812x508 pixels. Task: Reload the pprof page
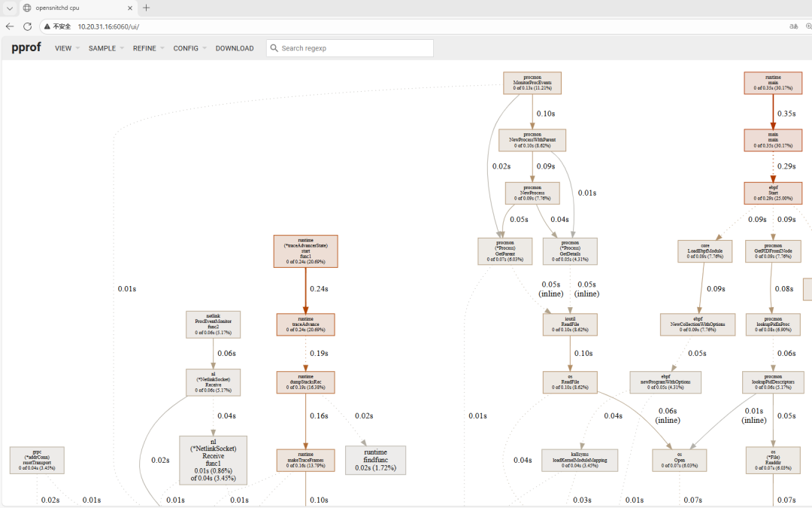click(x=28, y=26)
